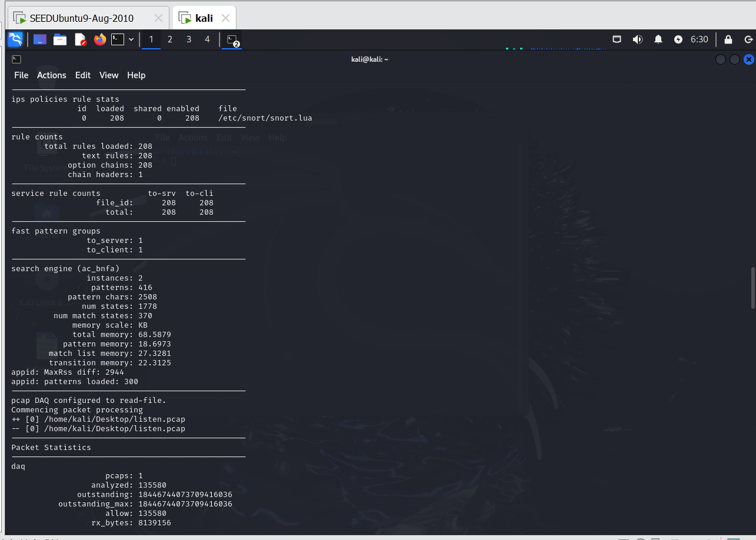Open the terminal Actions menu
The width and height of the screenshot is (756, 540).
tap(52, 75)
